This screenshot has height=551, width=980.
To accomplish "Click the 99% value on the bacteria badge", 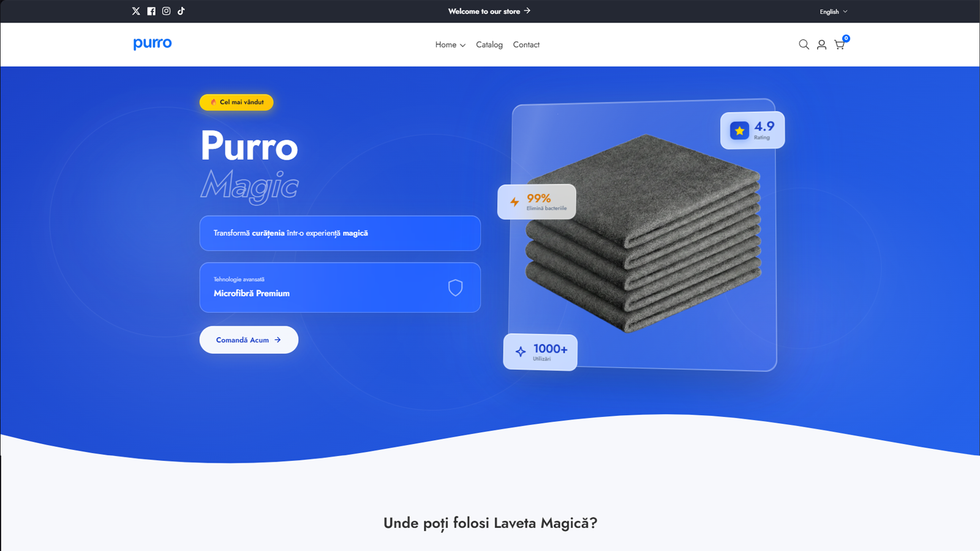I will coord(538,198).
